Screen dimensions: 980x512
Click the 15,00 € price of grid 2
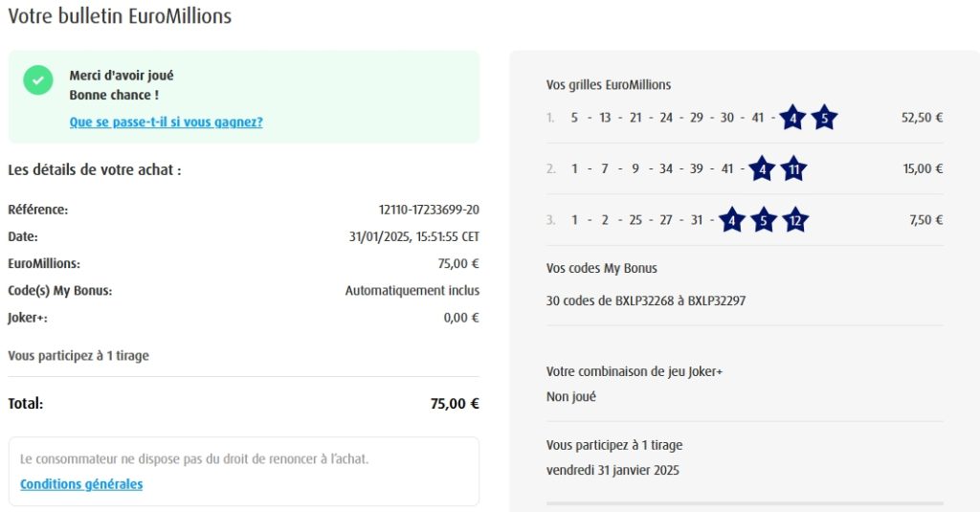coord(923,169)
